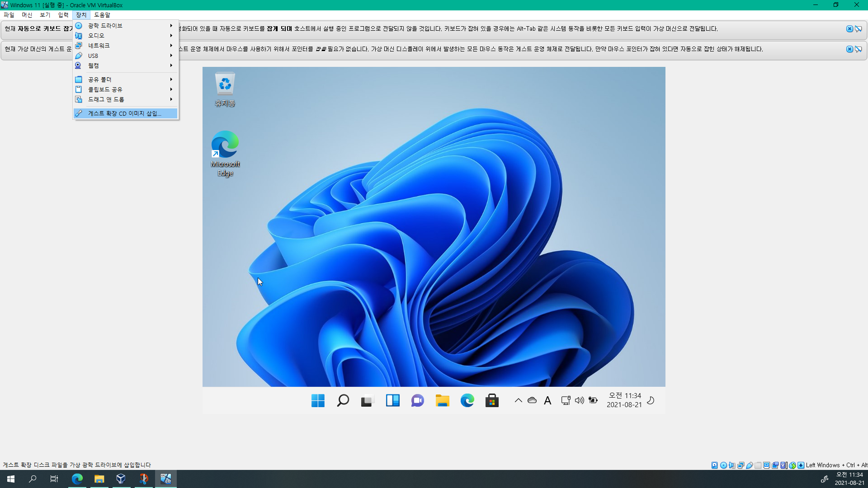
Task: Click the network status bar indicator
Action: (x=741, y=465)
